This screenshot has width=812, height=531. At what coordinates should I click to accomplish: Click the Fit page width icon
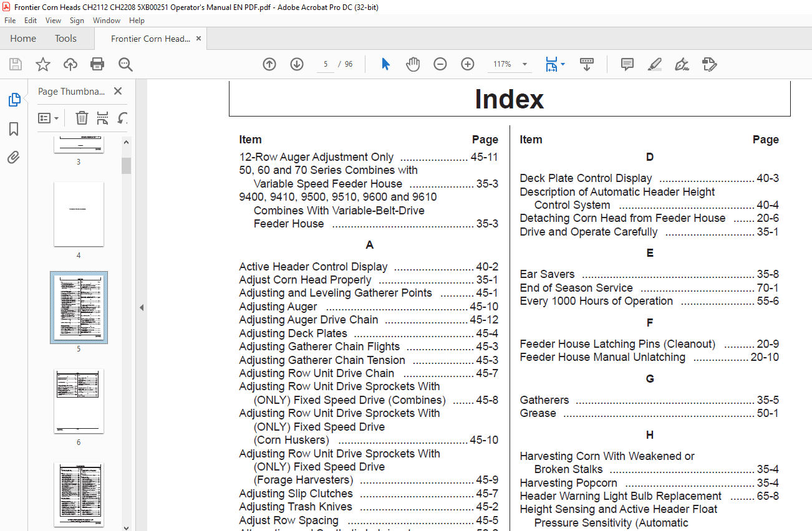pyautogui.click(x=551, y=64)
